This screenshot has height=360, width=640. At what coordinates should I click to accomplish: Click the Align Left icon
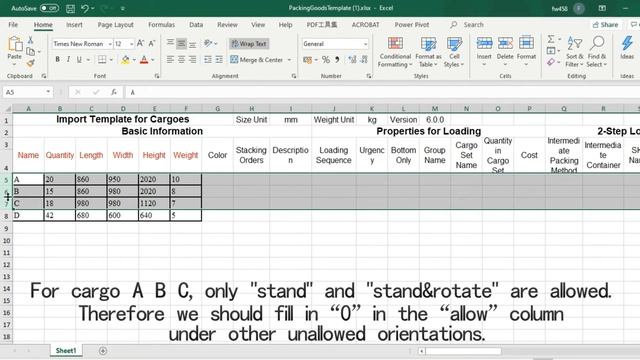tap(170, 60)
